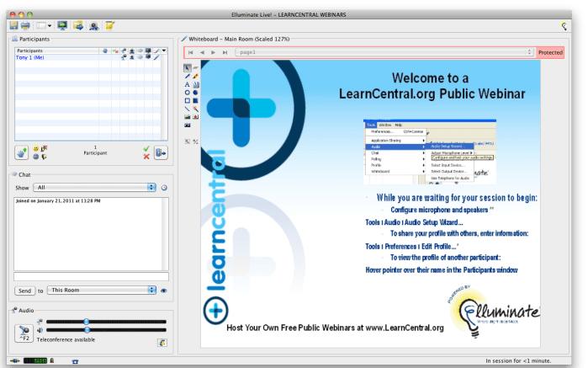
Task: Open the chat Show All dropdown
Action: (x=96, y=187)
